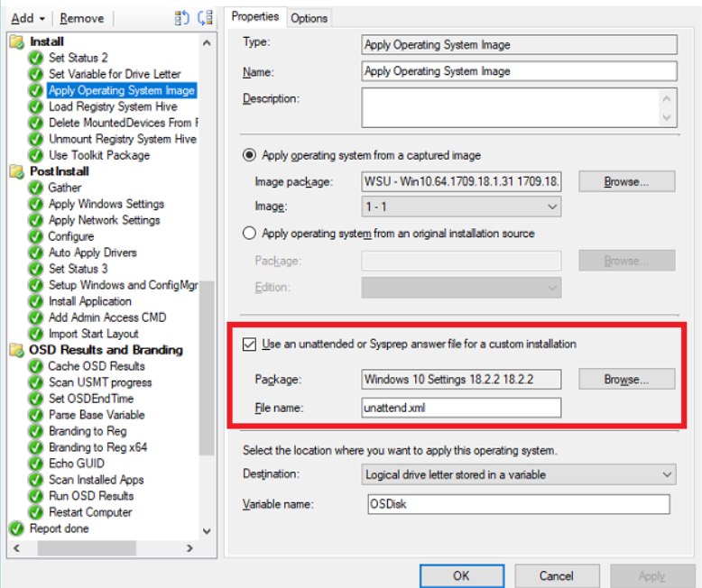Click green check icon beside Load Registry System Hive

point(35,106)
